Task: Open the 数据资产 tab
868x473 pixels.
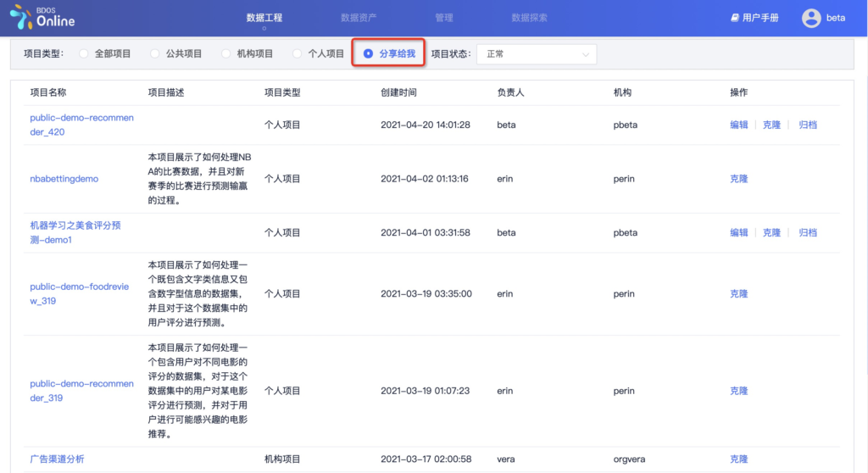Action: 359,18
